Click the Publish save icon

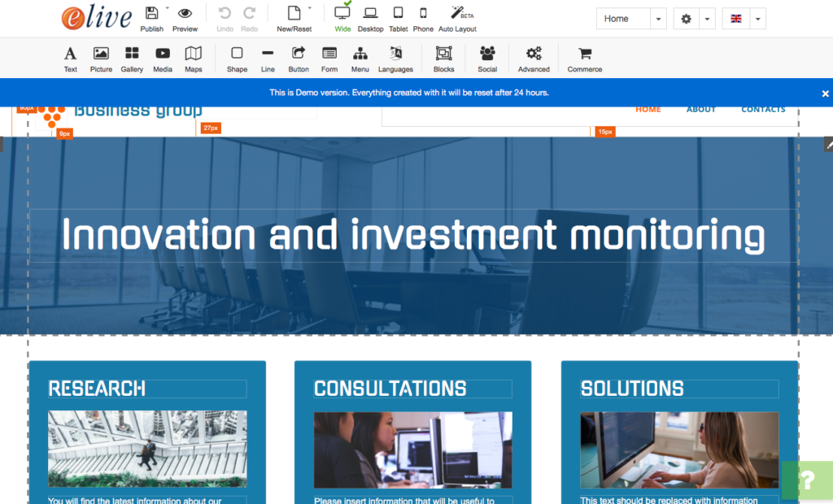click(151, 13)
